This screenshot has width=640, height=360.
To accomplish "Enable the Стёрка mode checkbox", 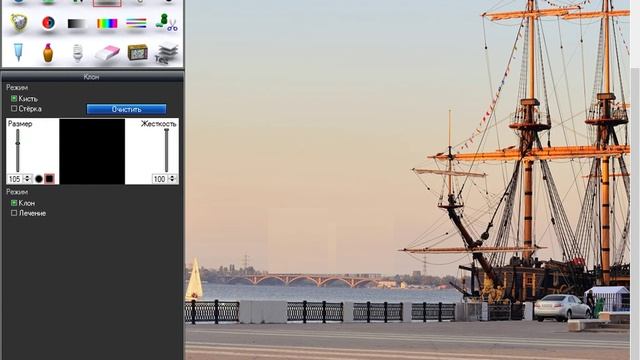I will point(14,109).
